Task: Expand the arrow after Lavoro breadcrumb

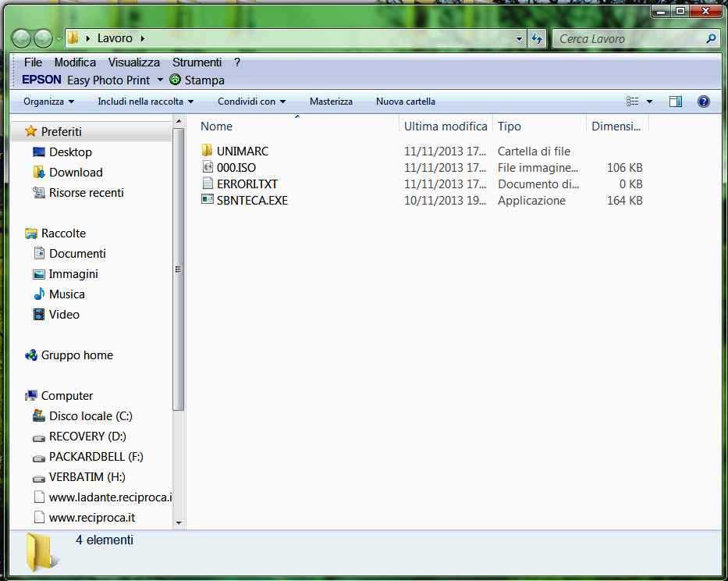Action: click(143, 38)
